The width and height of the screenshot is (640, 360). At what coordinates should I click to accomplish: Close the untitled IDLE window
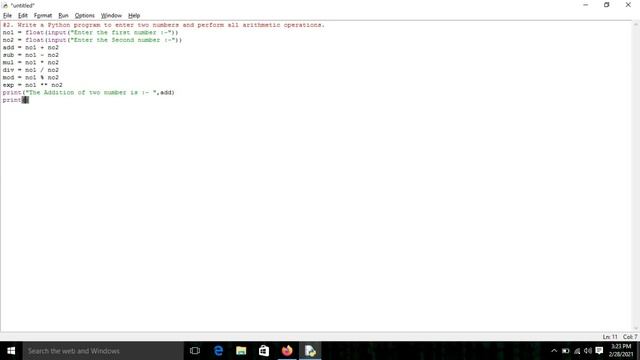[628, 5]
